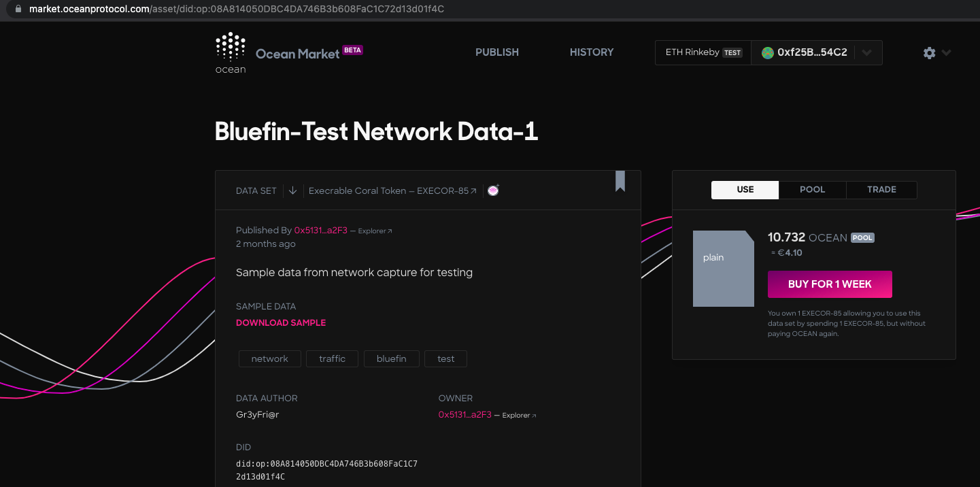Click the plain file type icon
The image size is (980, 487).
click(723, 268)
